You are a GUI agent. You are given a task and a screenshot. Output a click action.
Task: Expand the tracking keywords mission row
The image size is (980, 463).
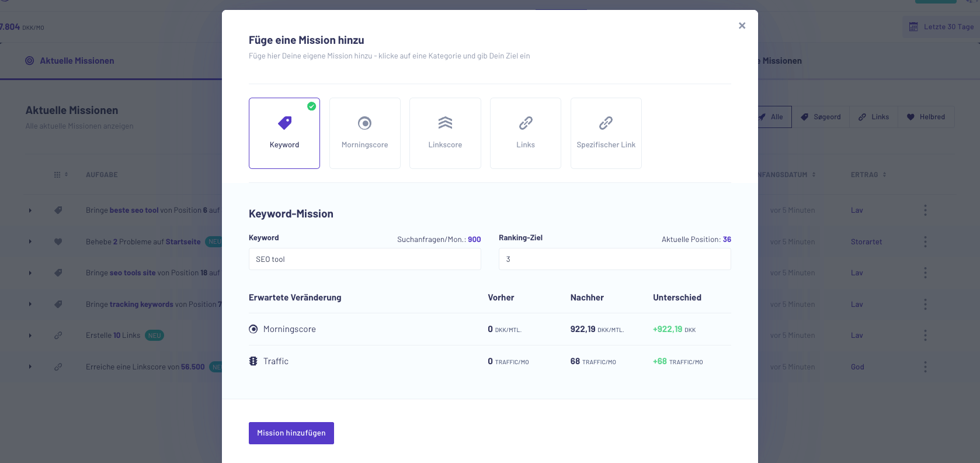(30, 304)
